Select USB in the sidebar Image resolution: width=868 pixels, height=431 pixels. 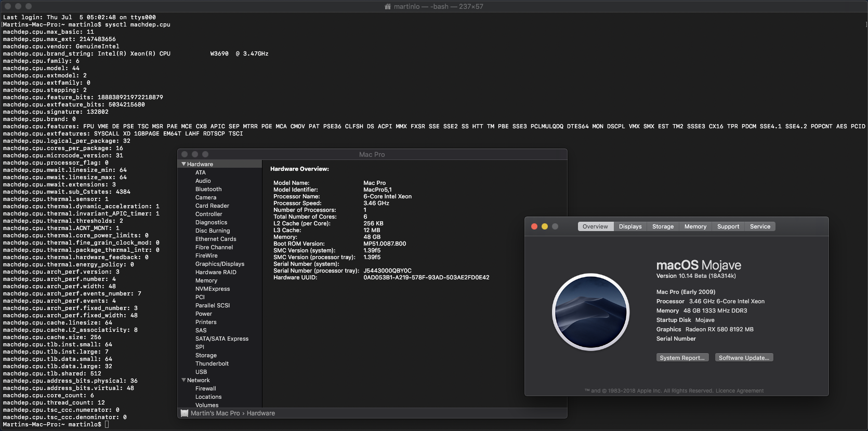coord(201,372)
